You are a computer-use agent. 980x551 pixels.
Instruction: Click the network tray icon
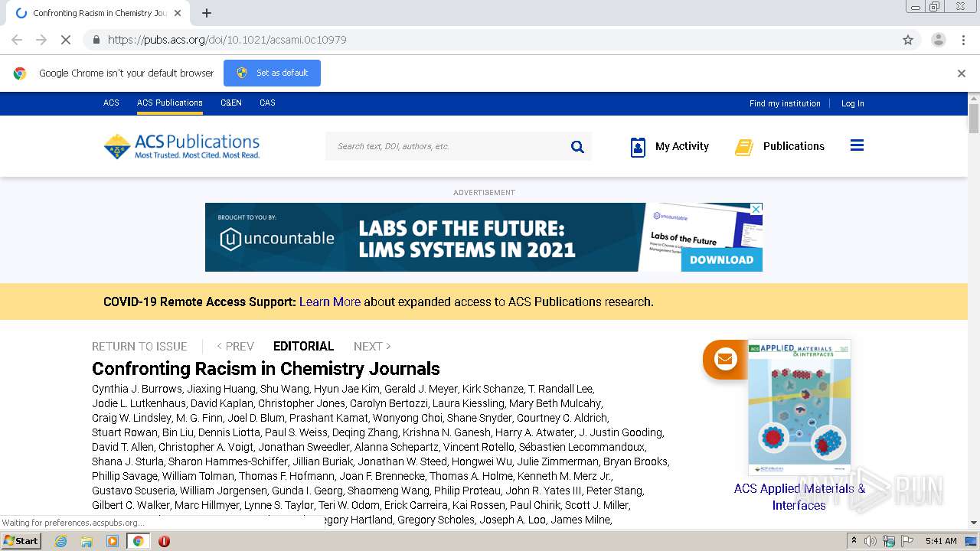pyautogui.click(x=889, y=541)
